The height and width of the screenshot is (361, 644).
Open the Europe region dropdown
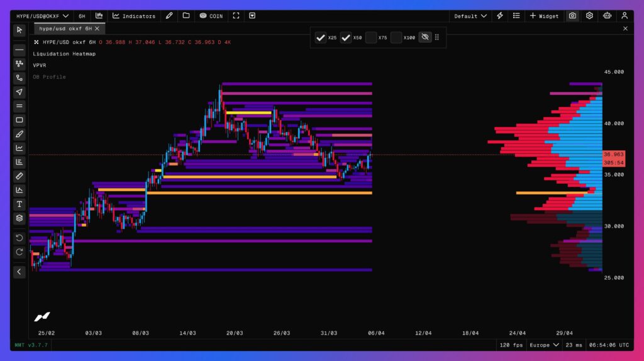(x=544, y=345)
